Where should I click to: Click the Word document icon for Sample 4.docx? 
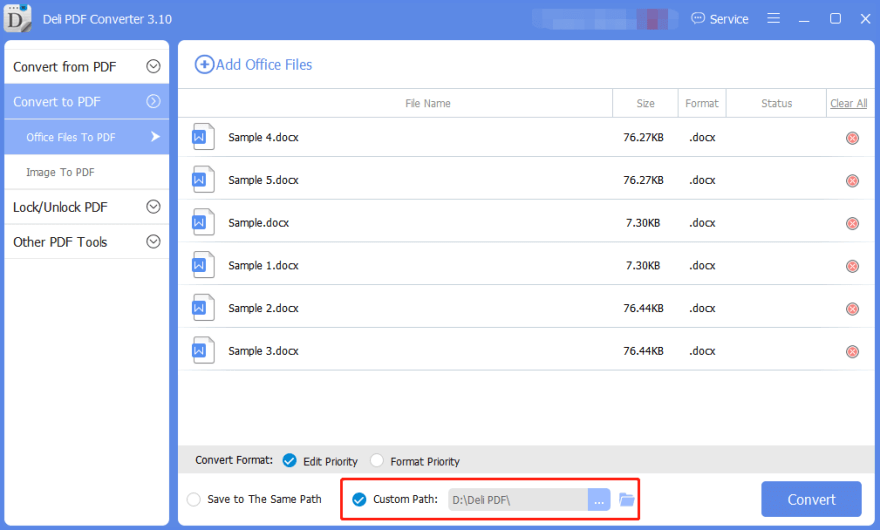point(203,137)
